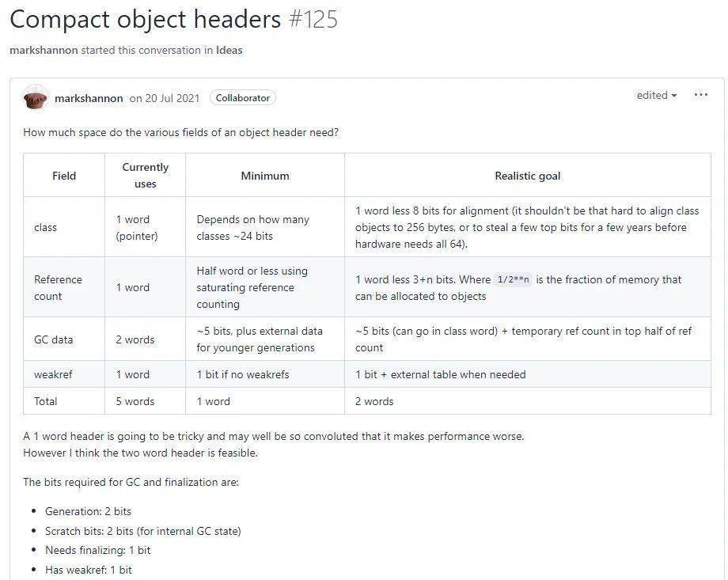Click the Currently uses column header
The height and width of the screenshot is (580, 728).
click(146, 176)
